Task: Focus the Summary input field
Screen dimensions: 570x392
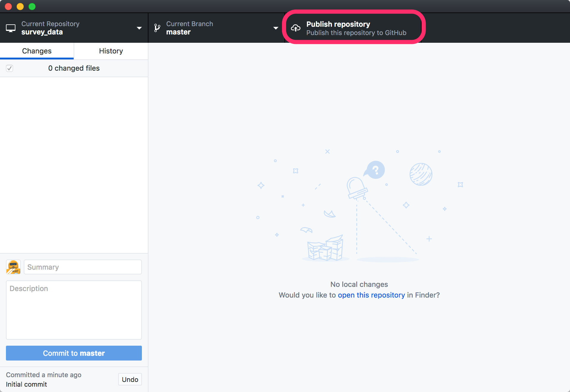Action: tap(83, 267)
